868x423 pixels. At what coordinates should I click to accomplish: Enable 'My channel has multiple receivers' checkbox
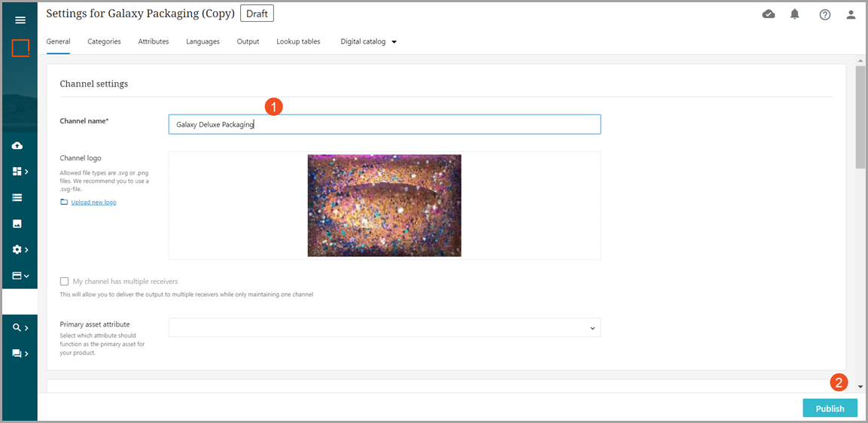point(65,281)
